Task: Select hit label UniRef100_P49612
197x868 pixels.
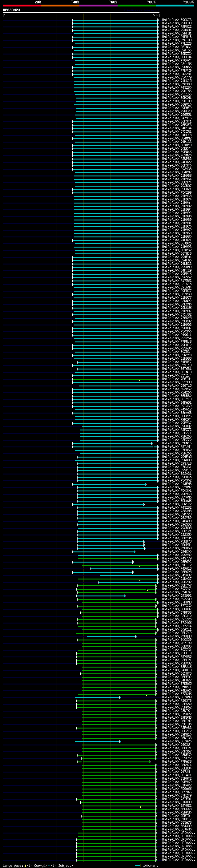Action: tap(177, 409)
